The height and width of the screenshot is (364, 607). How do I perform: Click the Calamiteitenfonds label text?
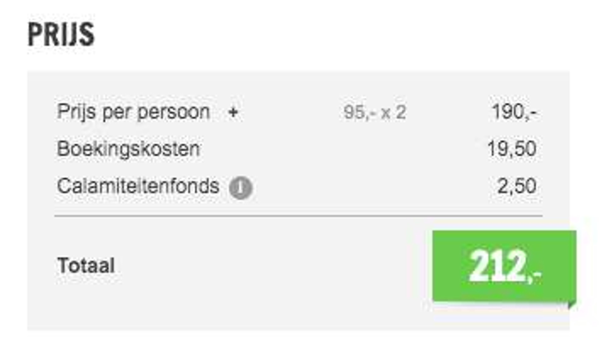pos(138,186)
